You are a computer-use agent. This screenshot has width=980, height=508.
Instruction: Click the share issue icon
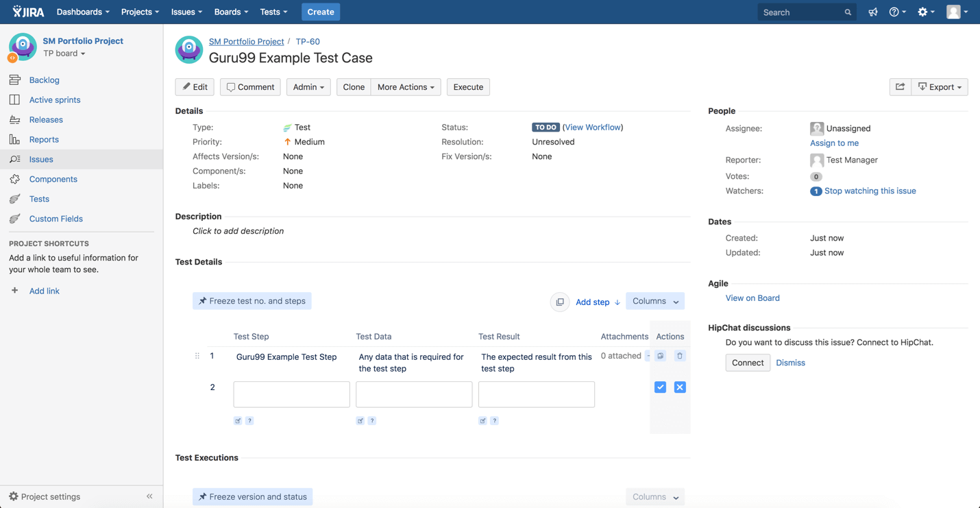coord(900,87)
